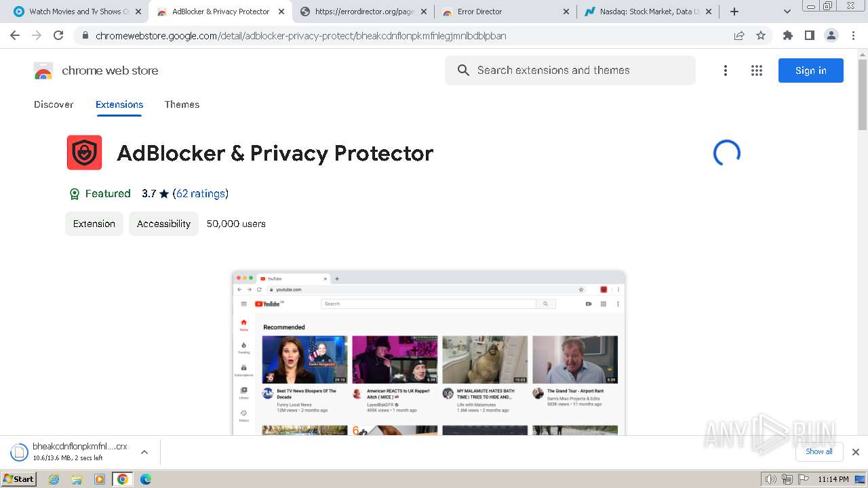Open the Chrome profile avatar
868x488 pixels.
coord(831,36)
